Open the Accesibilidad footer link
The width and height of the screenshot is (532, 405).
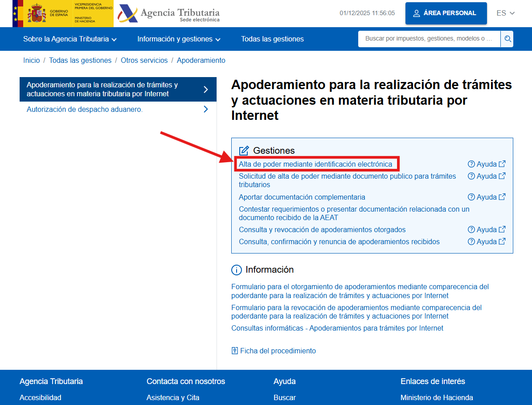pyautogui.click(x=40, y=397)
